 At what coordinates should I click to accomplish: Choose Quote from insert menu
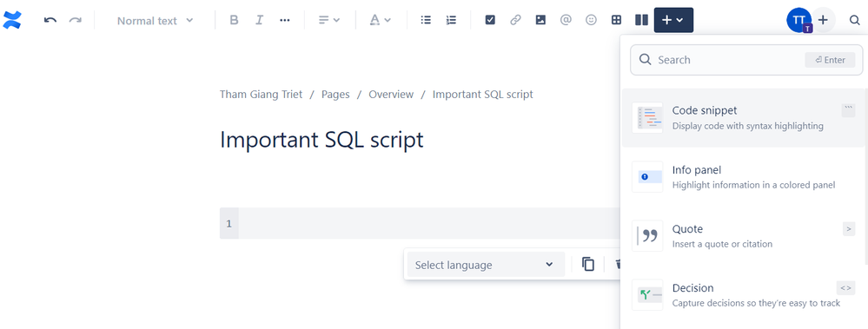pyautogui.click(x=744, y=236)
